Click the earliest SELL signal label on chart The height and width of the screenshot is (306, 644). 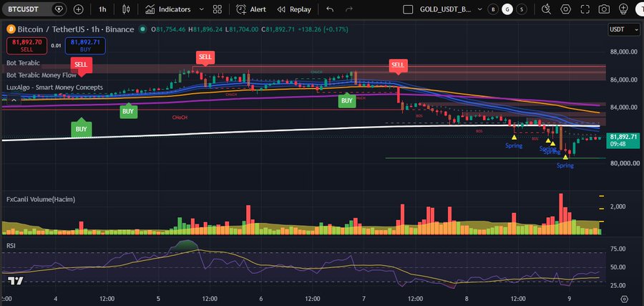(x=82, y=66)
